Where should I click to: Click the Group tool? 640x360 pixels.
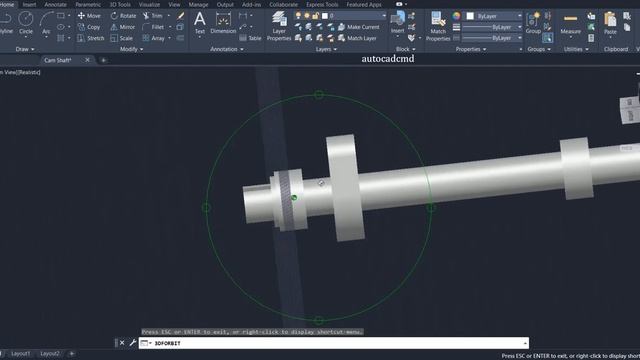(533, 22)
